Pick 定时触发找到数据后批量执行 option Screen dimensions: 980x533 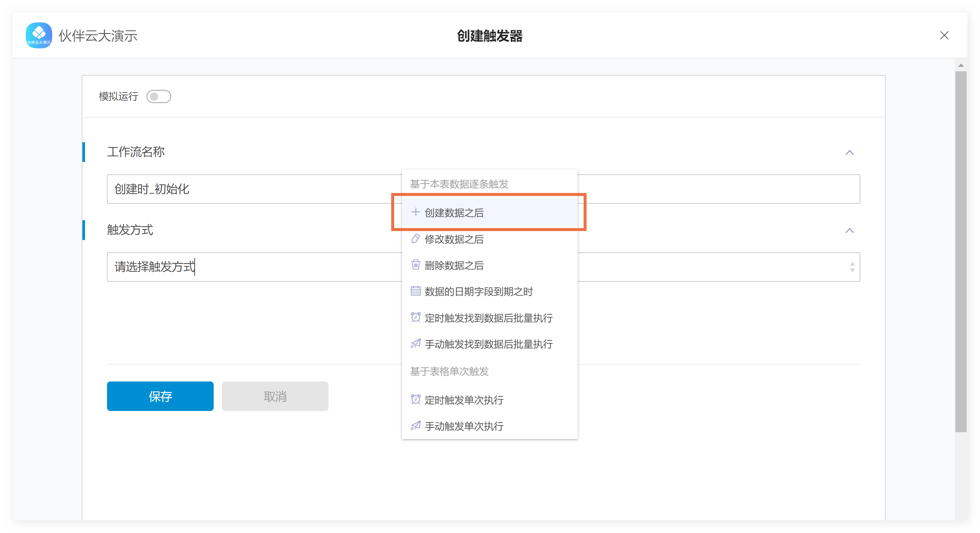[x=489, y=318]
